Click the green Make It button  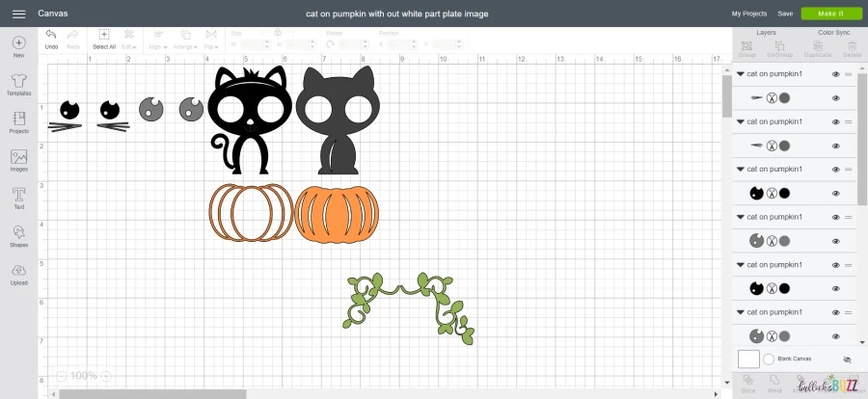831,13
